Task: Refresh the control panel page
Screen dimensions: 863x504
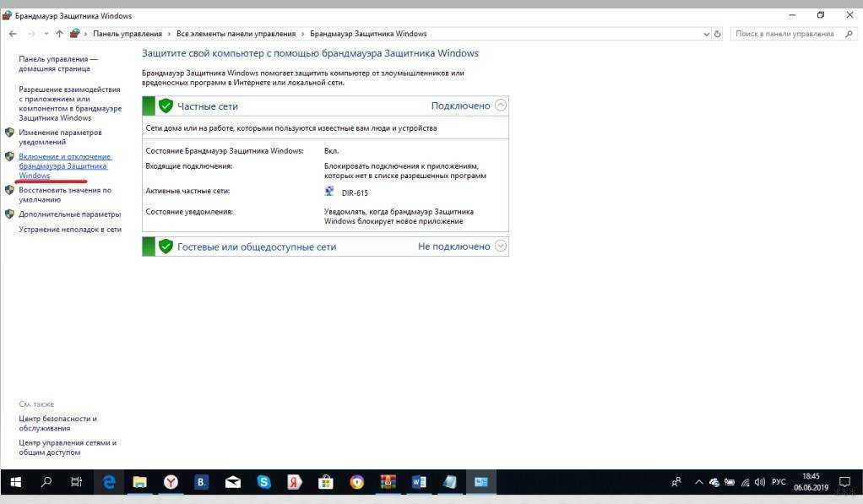Action: 717,34
